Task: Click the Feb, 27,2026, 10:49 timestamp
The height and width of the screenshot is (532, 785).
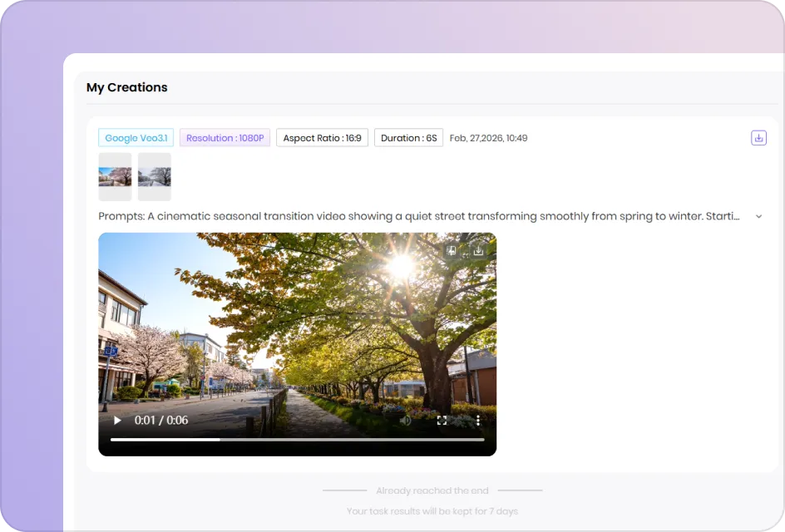Action: pyautogui.click(x=488, y=138)
